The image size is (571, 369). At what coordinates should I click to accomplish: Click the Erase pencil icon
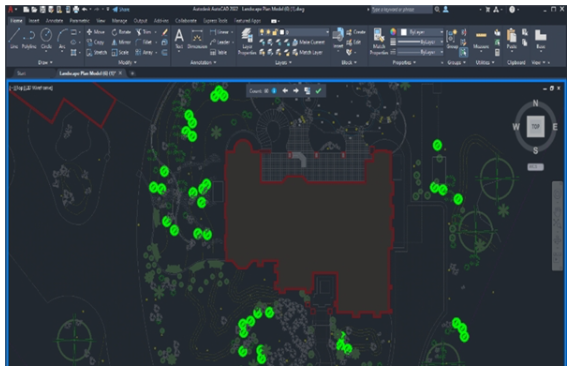(x=165, y=32)
